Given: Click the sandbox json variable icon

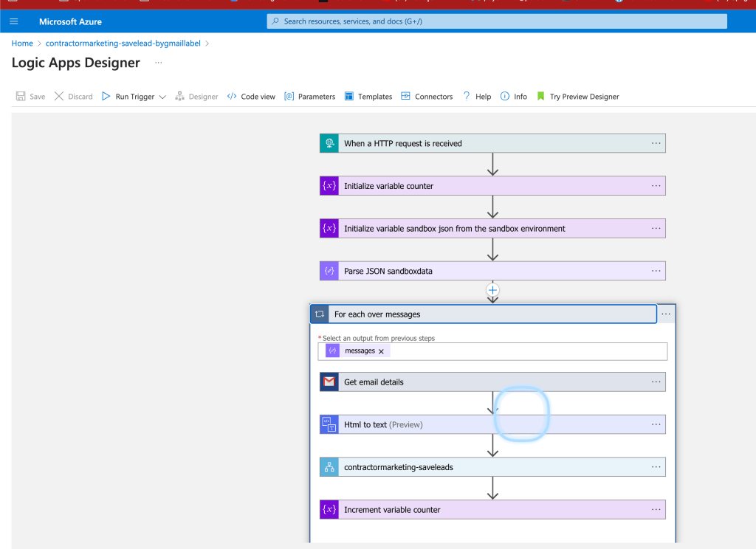Looking at the screenshot, I should tap(329, 229).
